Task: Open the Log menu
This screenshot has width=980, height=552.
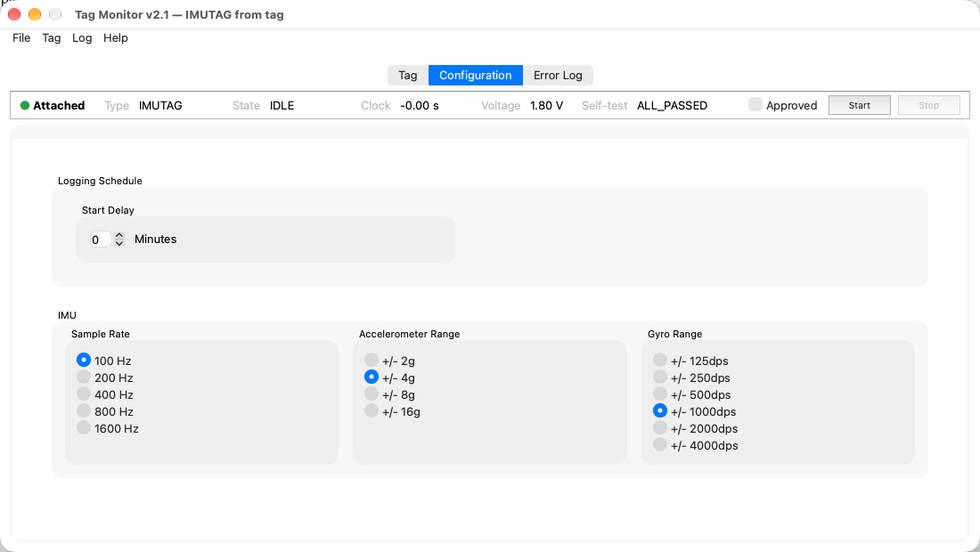Action: (x=82, y=38)
